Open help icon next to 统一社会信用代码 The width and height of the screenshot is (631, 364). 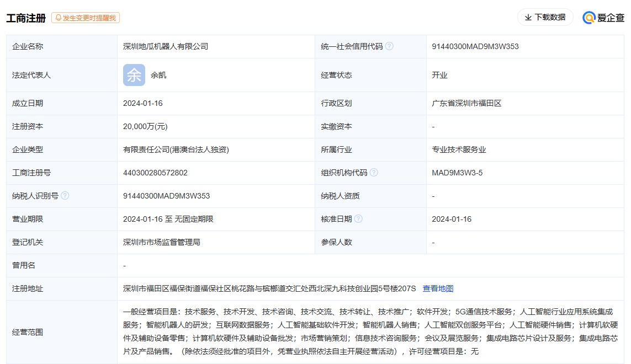click(390, 46)
